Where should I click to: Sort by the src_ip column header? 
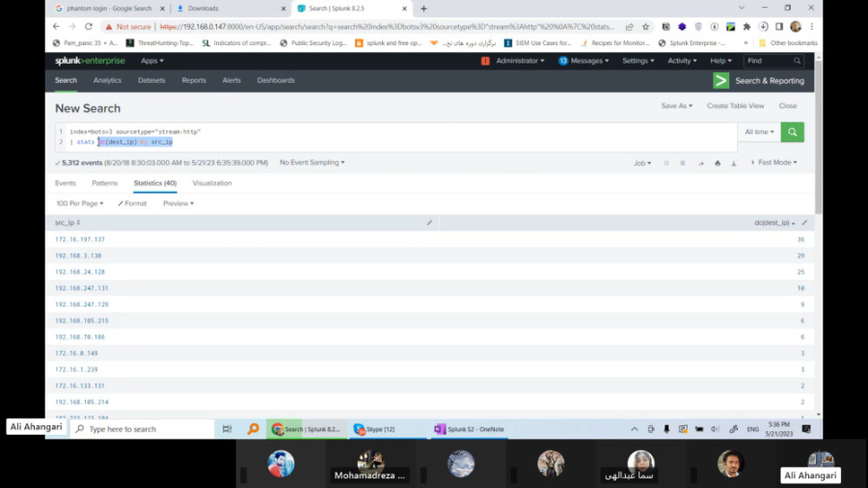(68, 223)
